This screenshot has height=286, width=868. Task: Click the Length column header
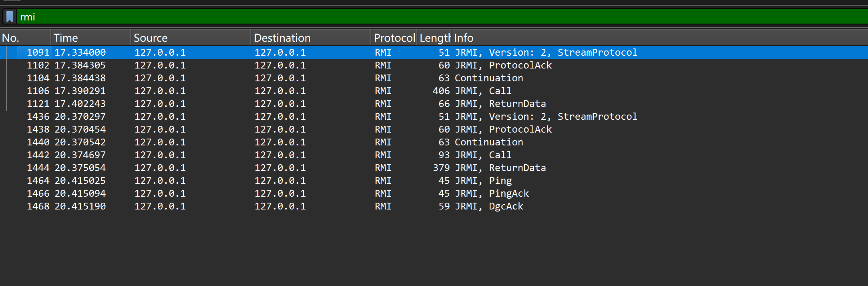434,38
